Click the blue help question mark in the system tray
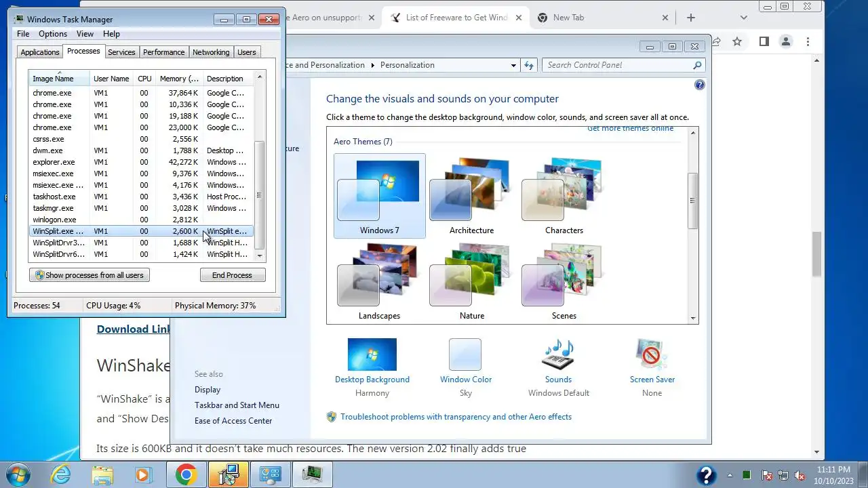This screenshot has height=488, width=868. 706,474
